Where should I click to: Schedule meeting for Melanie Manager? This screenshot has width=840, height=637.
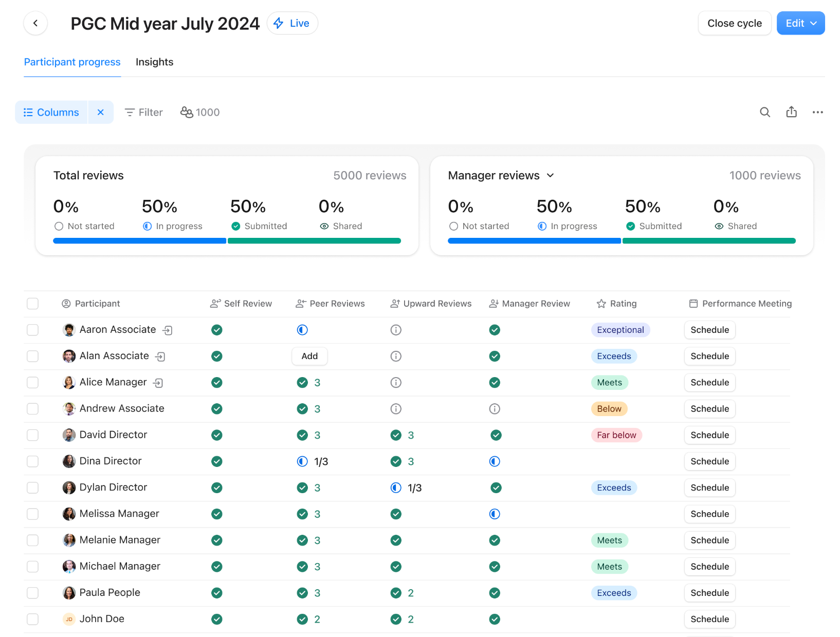[709, 540]
